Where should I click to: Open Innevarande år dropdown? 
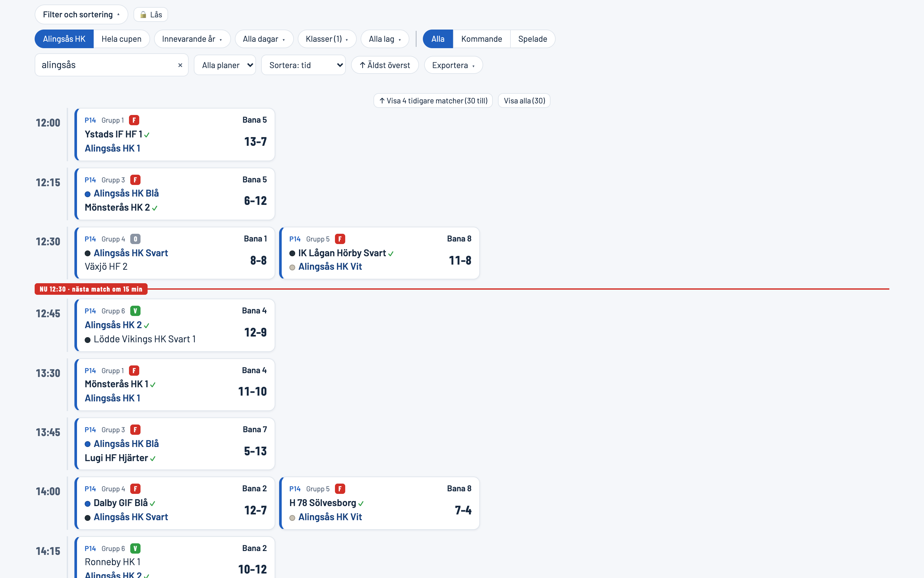point(193,39)
